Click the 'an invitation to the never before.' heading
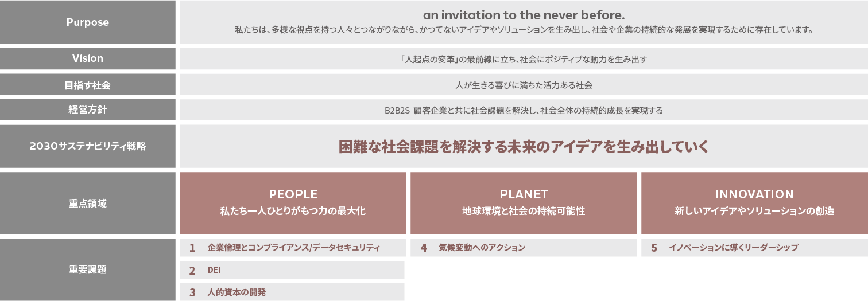 pyautogui.click(x=524, y=14)
